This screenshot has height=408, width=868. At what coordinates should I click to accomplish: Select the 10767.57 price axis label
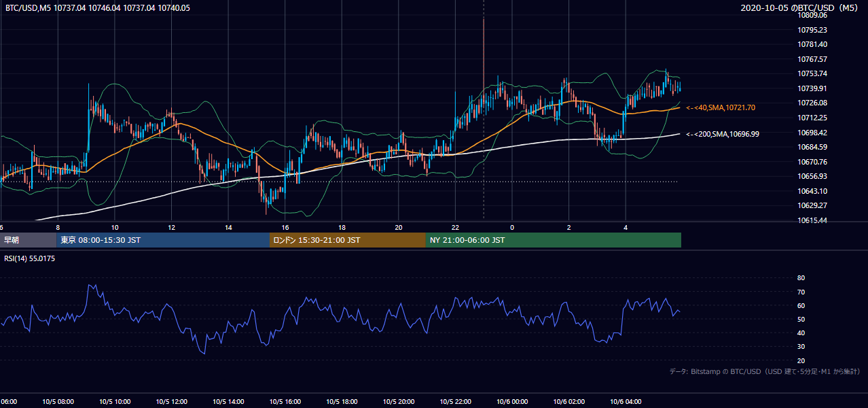point(812,59)
